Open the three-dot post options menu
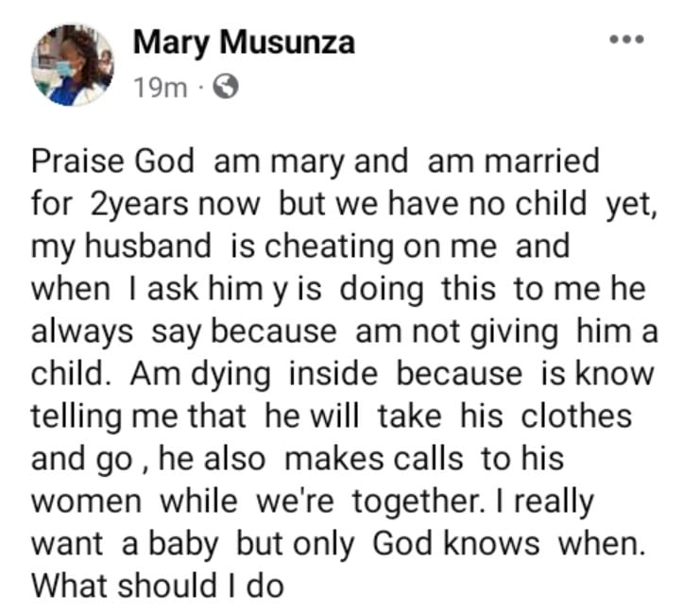The width and height of the screenshot is (700, 610). (x=627, y=40)
